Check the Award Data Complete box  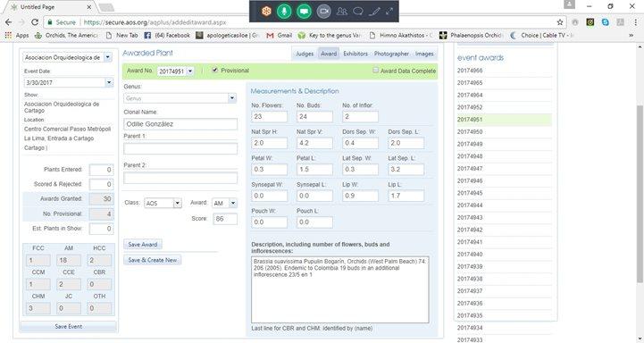(x=375, y=71)
